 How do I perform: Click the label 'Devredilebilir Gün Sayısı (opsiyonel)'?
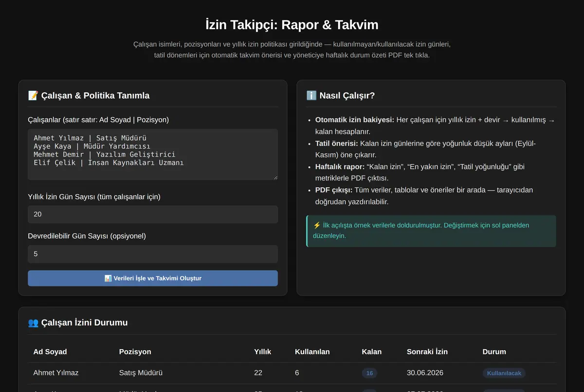pos(87,236)
